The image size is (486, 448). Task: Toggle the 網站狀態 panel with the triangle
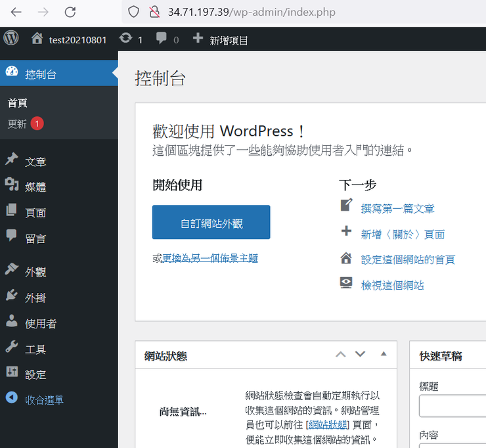coord(384,354)
